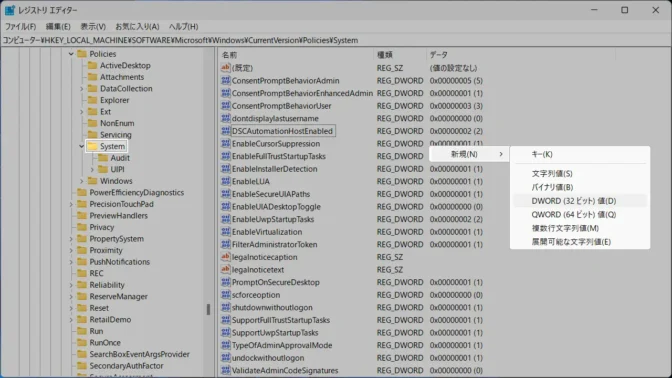The image size is (672, 378).
Task: Click the folder icon of the Privacy key
Action: [82, 227]
